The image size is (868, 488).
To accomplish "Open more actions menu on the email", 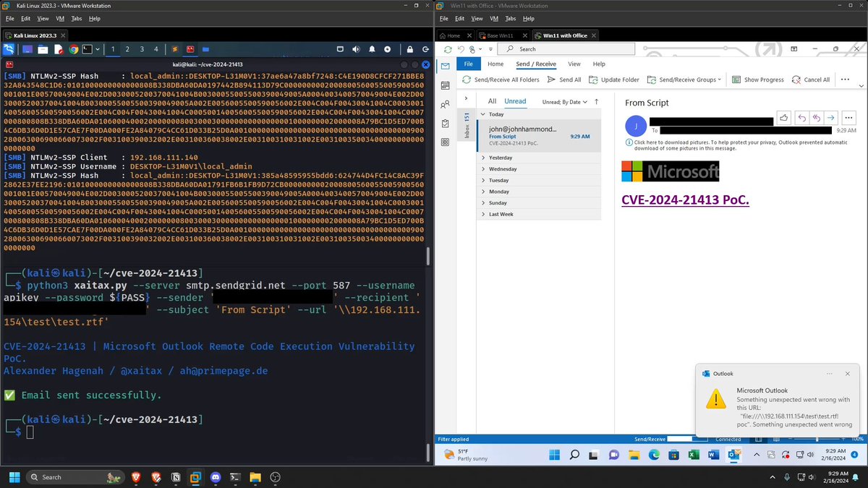I will tap(849, 118).
